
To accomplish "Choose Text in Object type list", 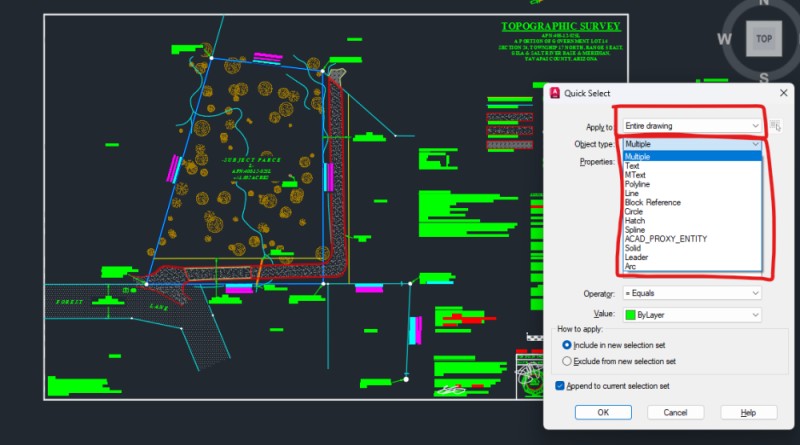I will pyautogui.click(x=692, y=166).
